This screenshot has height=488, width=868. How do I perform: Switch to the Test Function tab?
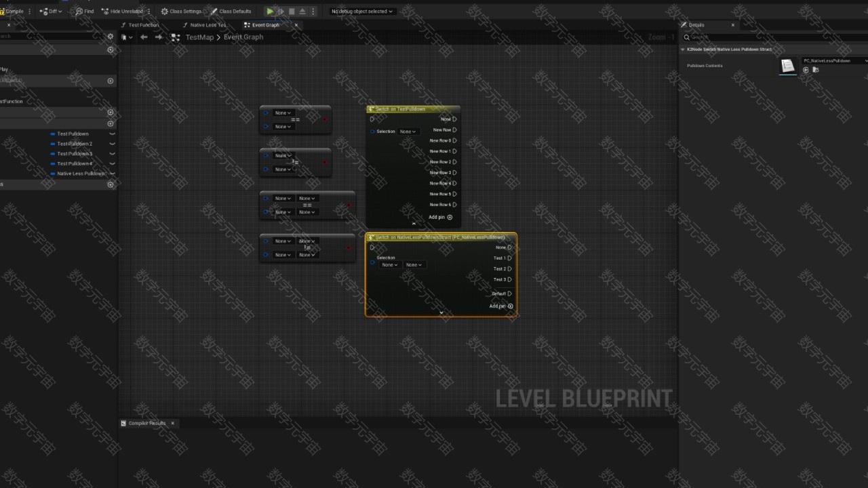click(x=140, y=25)
